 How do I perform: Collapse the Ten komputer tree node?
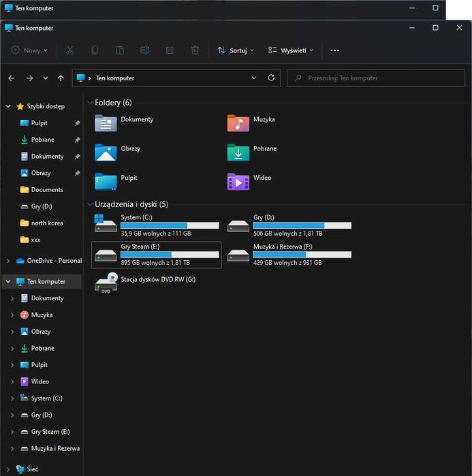point(8,281)
